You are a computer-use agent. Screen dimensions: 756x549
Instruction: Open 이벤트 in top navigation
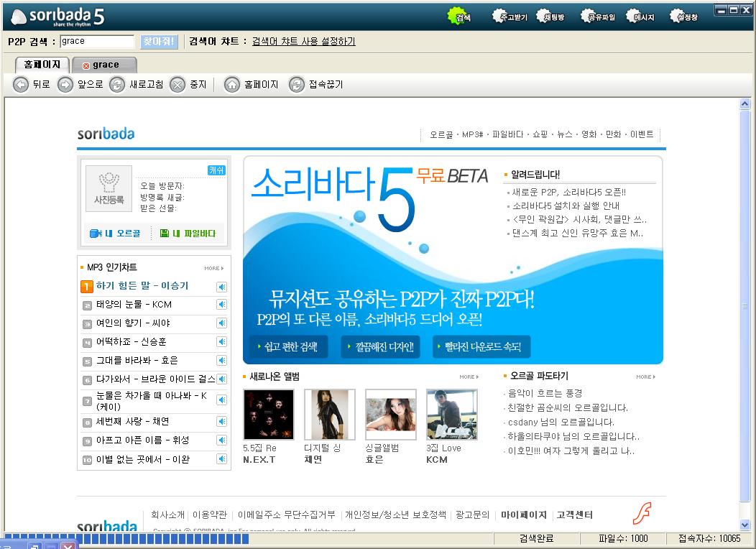(642, 134)
